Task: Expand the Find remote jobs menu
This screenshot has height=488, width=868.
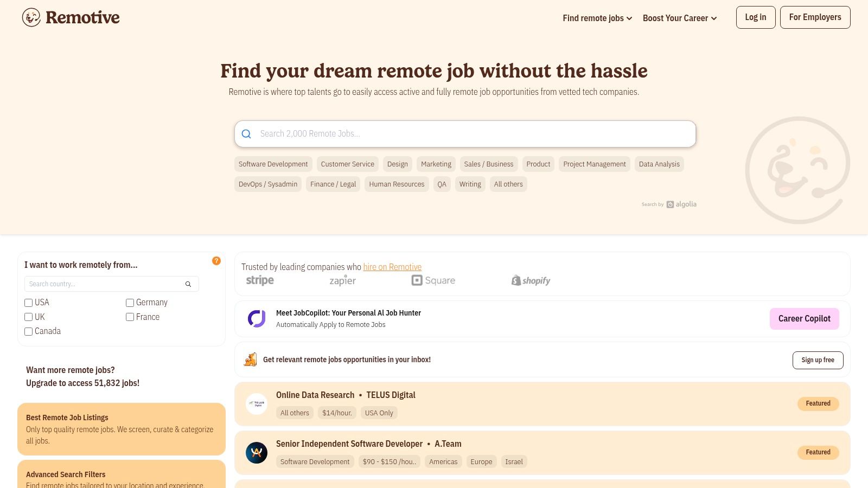Action: 597,18
